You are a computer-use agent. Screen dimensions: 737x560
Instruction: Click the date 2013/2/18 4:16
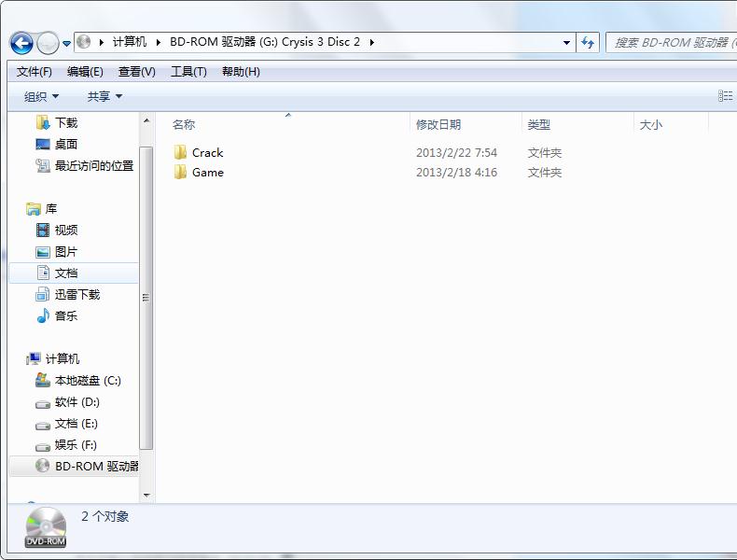click(x=456, y=173)
